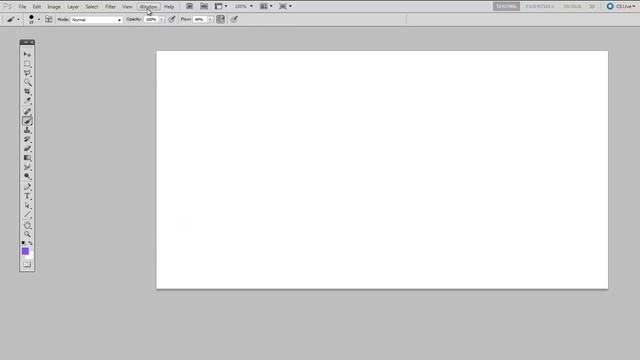Select the Lasso tool
The width and height of the screenshot is (640, 360).
[27, 73]
